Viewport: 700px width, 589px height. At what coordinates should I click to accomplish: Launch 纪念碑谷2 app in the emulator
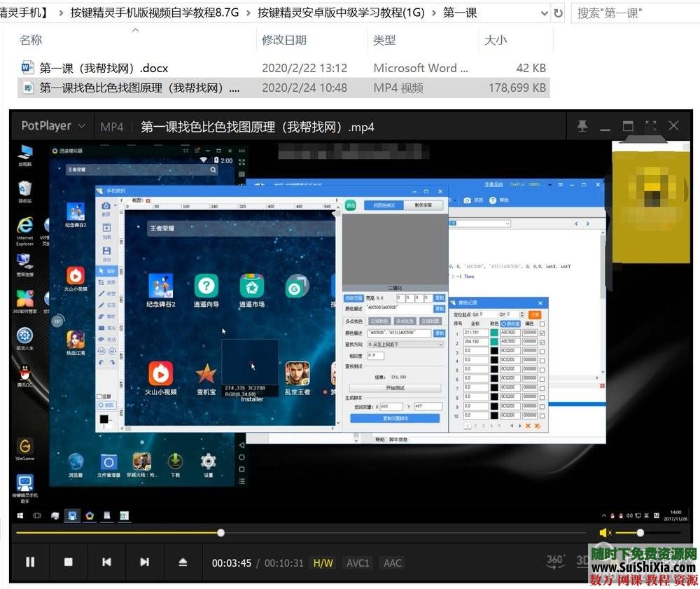tap(160, 286)
